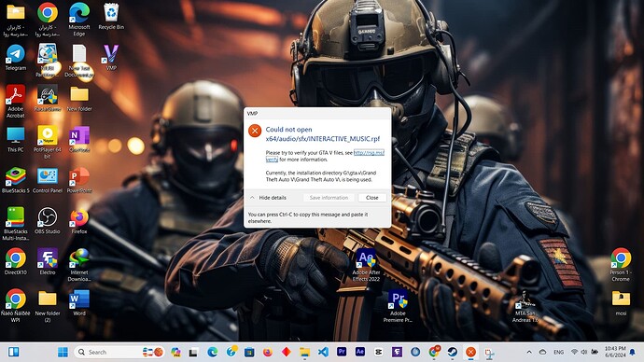The width and height of the screenshot is (644, 362).
Task: Click the taskbar Search box
Action: tap(119, 352)
